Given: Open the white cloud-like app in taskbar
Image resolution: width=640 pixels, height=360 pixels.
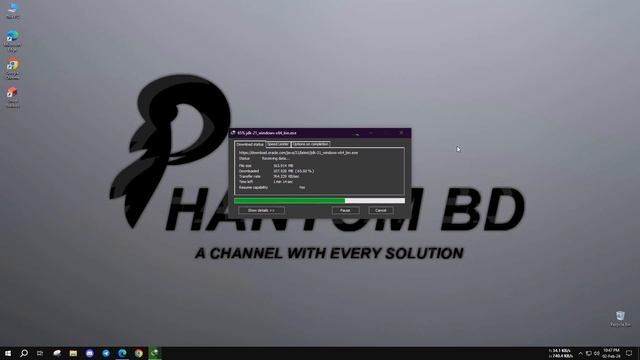Looking at the screenshot, I should point(57,353).
